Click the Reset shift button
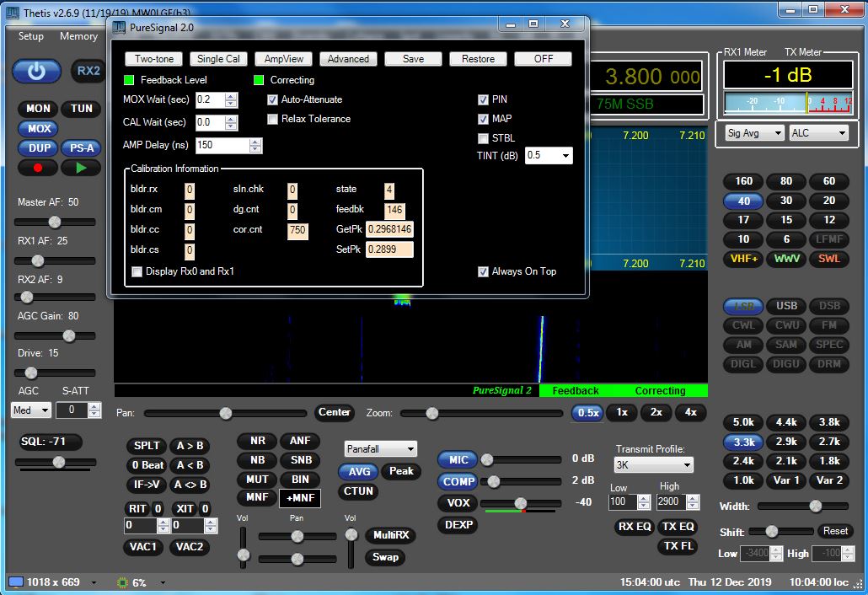Screen dimensions: 868x595 click(835, 531)
